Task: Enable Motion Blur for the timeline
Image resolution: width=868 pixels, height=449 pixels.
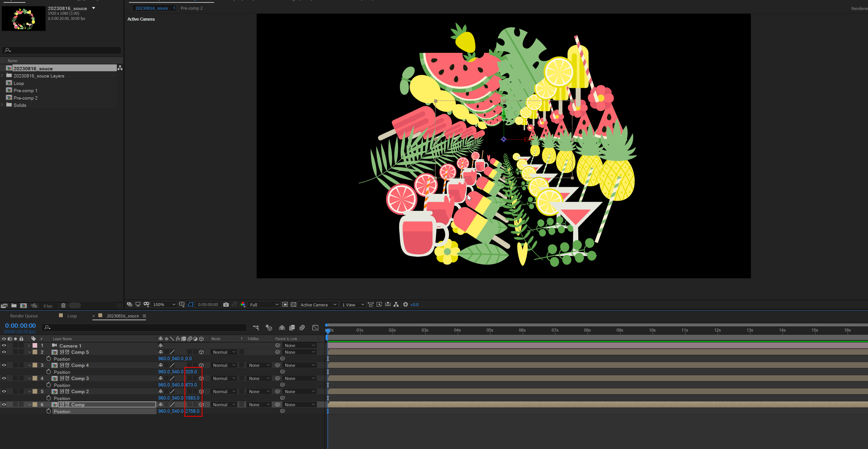Action: pos(302,328)
